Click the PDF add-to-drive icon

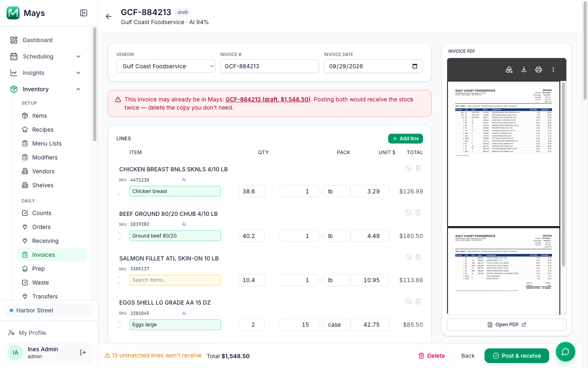tap(509, 70)
